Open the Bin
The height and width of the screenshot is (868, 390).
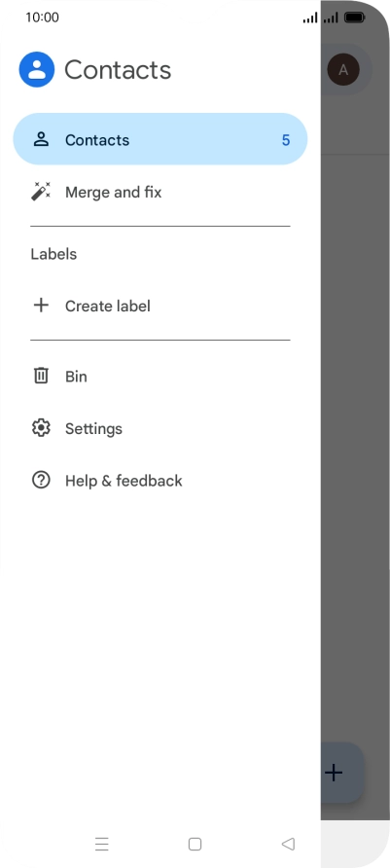160,377
